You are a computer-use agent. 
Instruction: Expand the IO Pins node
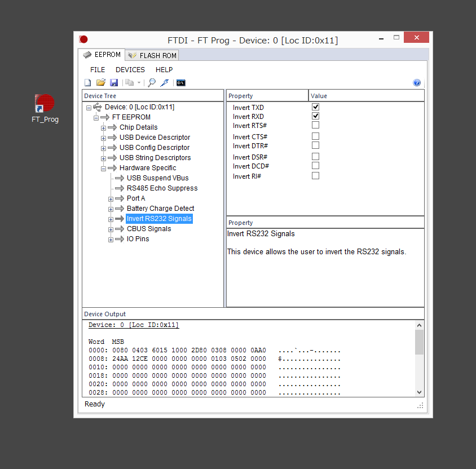tap(111, 240)
